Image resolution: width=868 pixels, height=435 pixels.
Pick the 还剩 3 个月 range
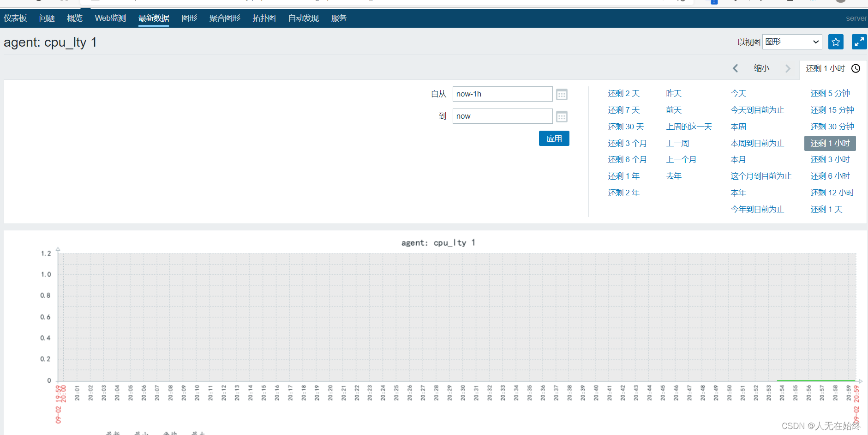click(628, 144)
